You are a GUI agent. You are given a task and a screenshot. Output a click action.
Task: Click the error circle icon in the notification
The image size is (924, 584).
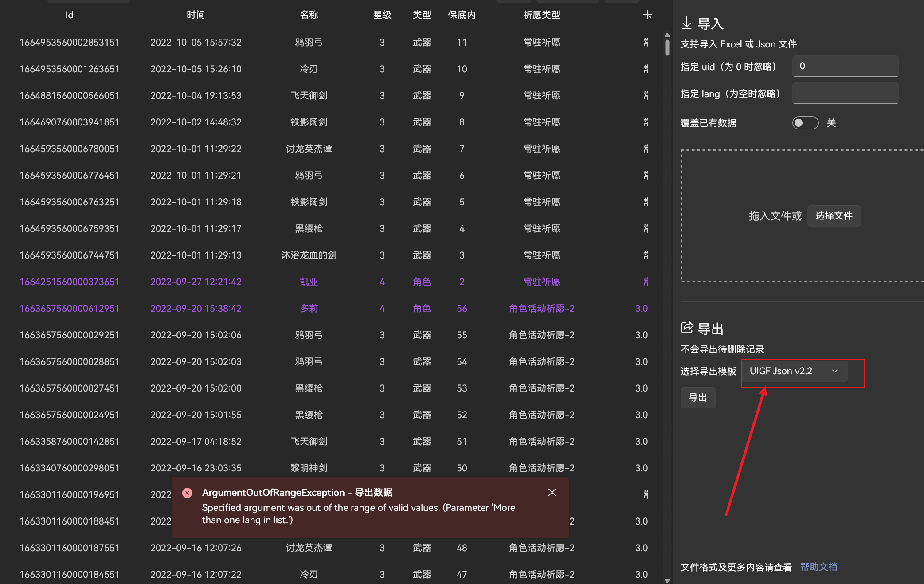(188, 493)
